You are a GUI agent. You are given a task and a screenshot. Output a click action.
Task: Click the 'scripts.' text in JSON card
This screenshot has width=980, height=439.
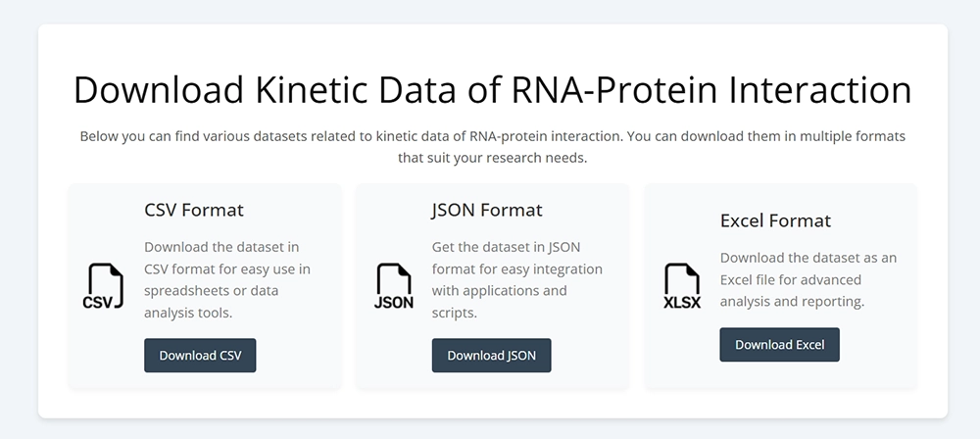pos(455,312)
